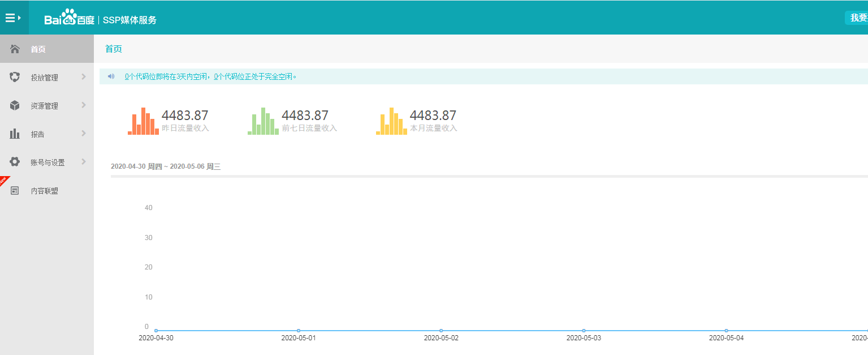Click the green 前七日流量收入 chart icon
The image size is (868, 355).
(x=264, y=121)
